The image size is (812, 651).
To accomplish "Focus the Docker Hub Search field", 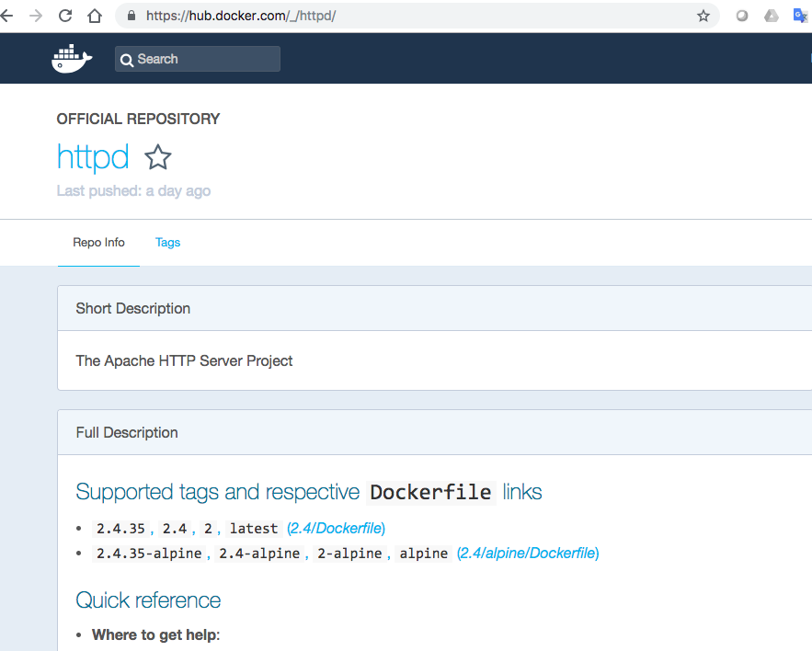I will coord(198,59).
